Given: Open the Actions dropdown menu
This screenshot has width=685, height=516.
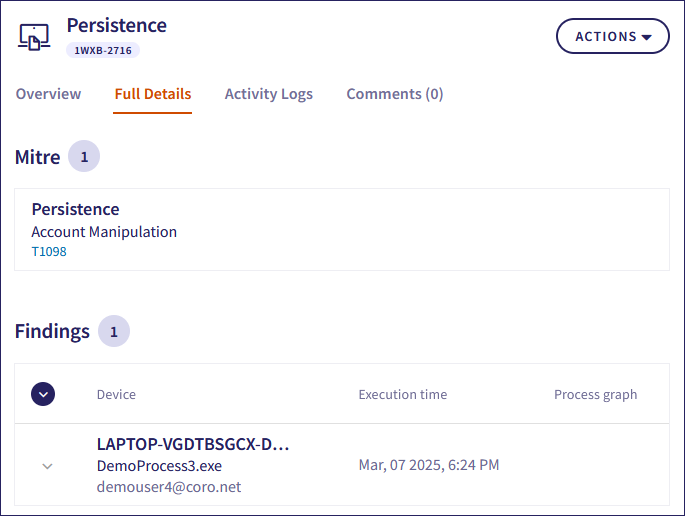Looking at the screenshot, I should 612,36.
